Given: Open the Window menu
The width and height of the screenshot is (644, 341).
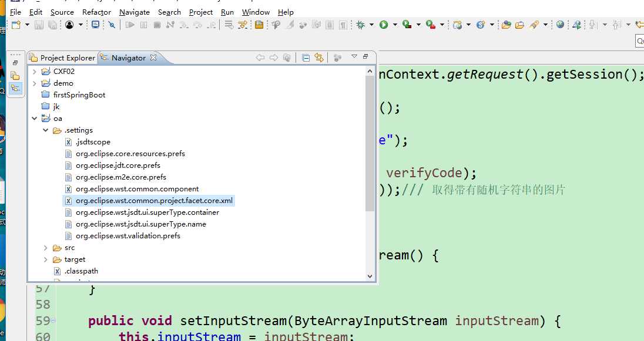Looking at the screenshot, I should pos(256,12).
